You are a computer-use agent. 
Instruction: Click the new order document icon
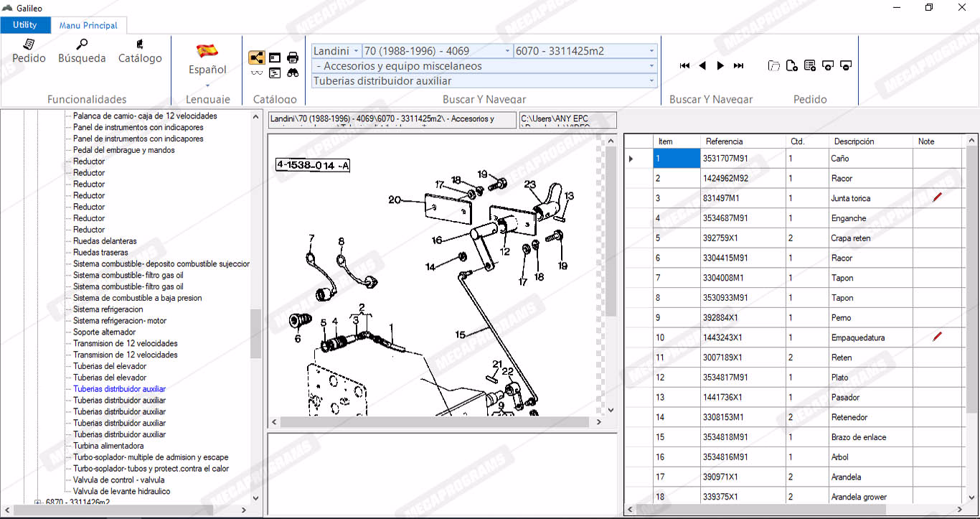[x=791, y=66]
